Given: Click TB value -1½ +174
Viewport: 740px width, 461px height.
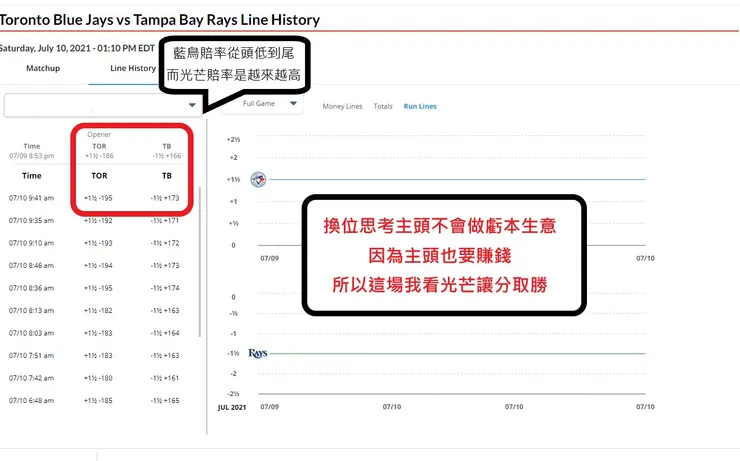Looking at the screenshot, I should 165,288.
